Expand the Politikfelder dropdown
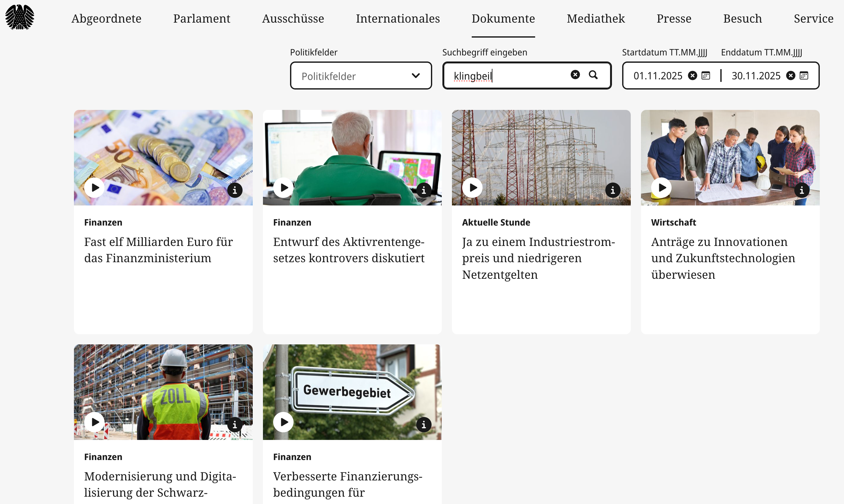Viewport: 844px width, 504px height. click(x=361, y=76)
